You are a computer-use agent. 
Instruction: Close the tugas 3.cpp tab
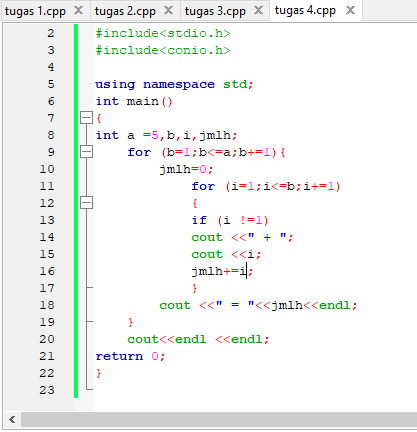click(258, 11)
